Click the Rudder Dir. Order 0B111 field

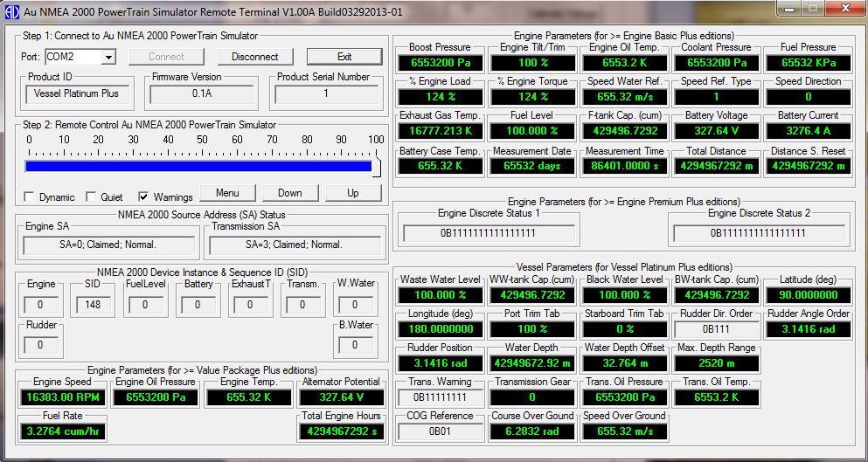coord(716,329)
